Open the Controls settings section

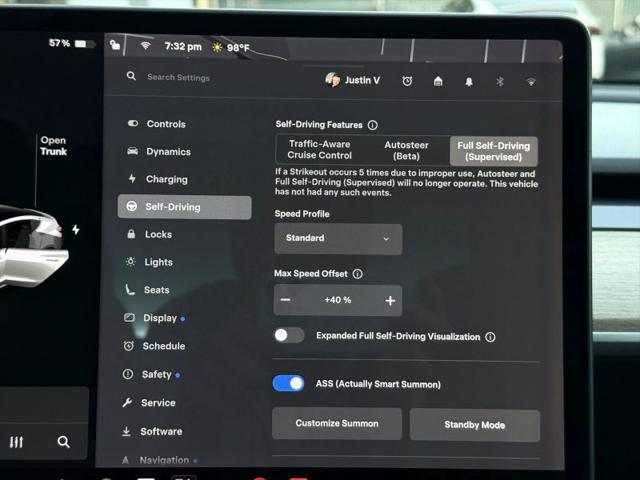click(157, 124)
